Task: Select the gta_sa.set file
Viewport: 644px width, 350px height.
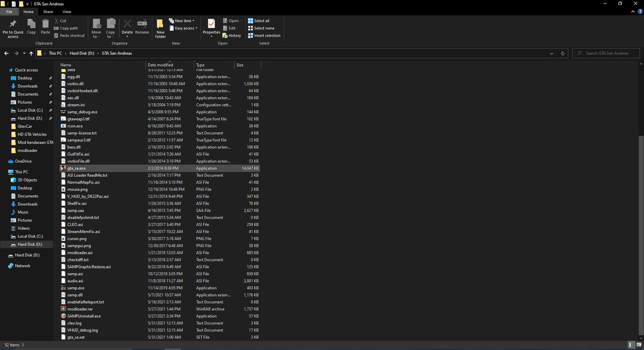Action: tap(160, 337)
